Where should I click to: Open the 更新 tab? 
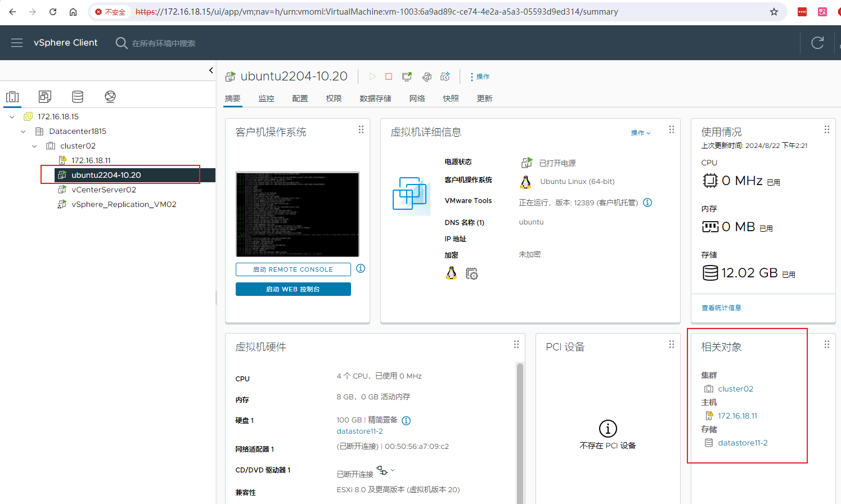(485, 98)
